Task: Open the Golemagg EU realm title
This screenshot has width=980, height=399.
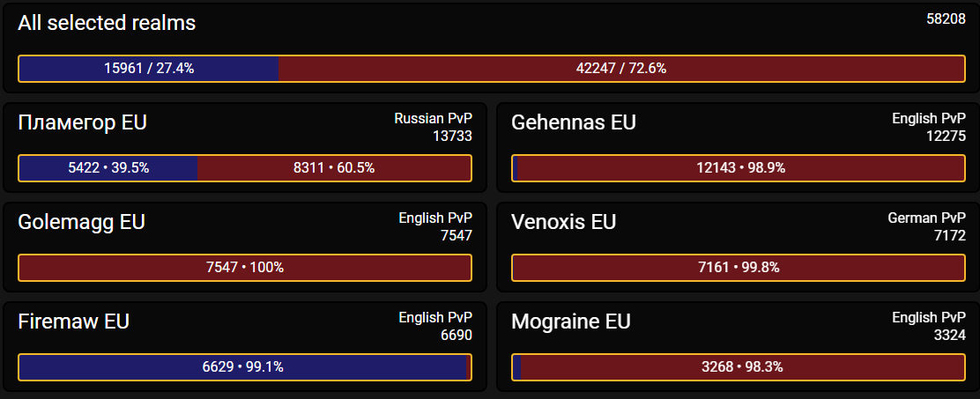Action: pyautogui.click(x=82, y=222)
